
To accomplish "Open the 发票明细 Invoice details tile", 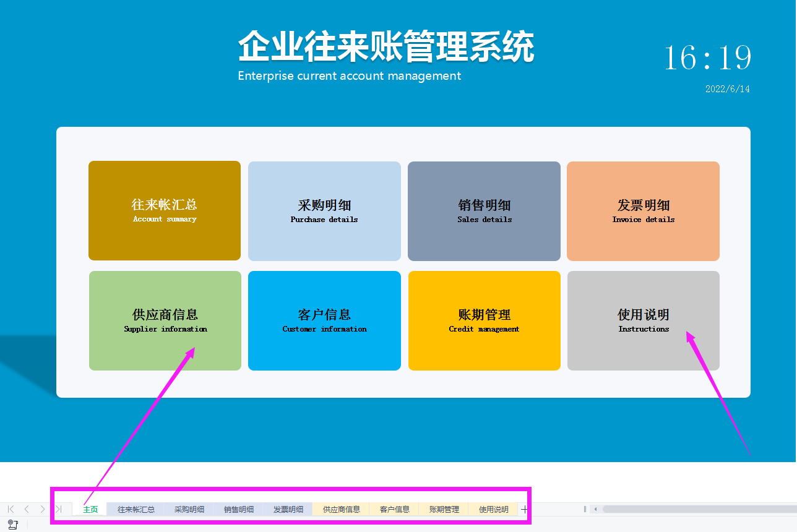I will (x=644, y=211).
